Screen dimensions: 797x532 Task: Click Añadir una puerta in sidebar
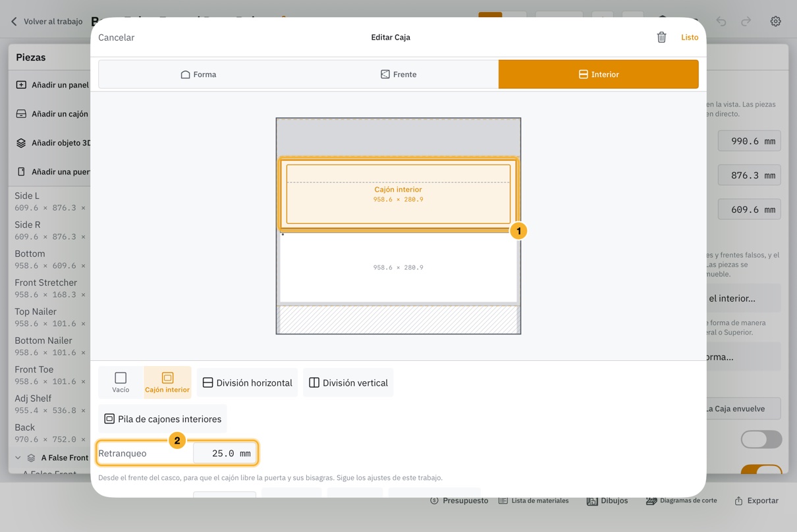tap(53, 172)
